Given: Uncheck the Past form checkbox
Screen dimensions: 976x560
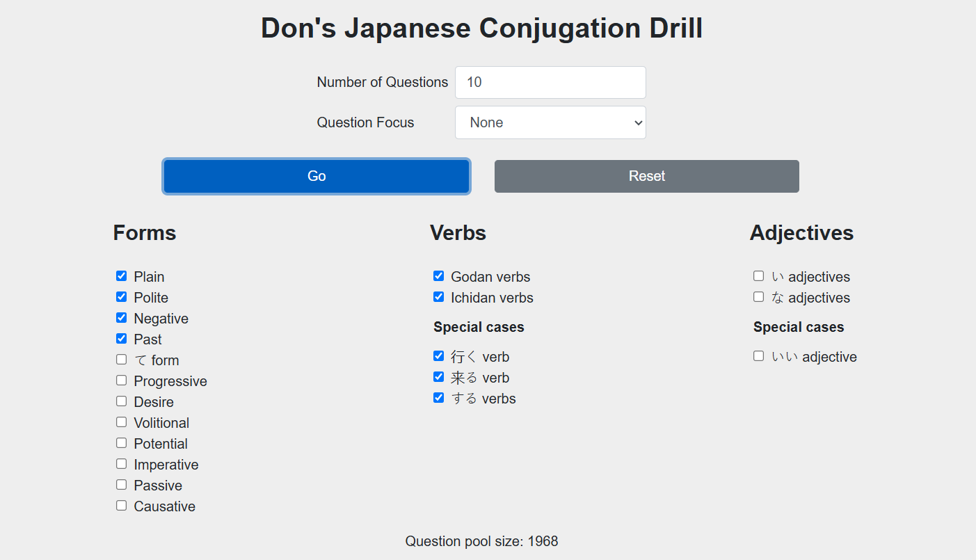Looking at the screenshot, I should [121, 338].
